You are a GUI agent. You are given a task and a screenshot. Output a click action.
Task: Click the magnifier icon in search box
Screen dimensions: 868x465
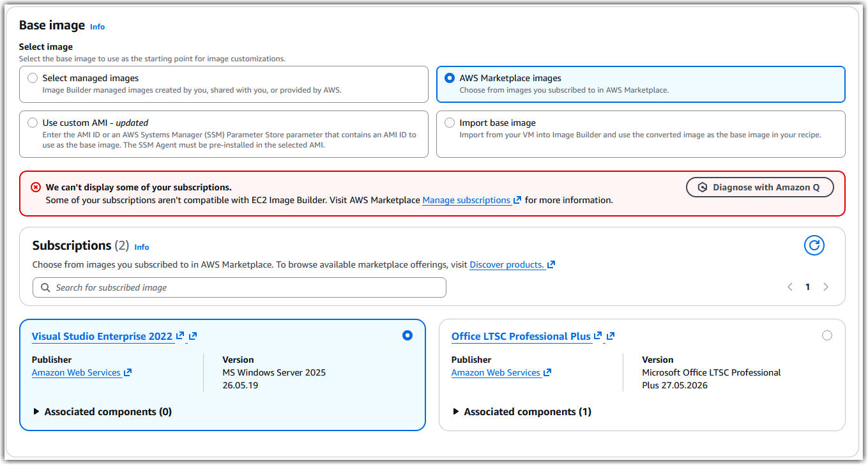click(45, 287)
